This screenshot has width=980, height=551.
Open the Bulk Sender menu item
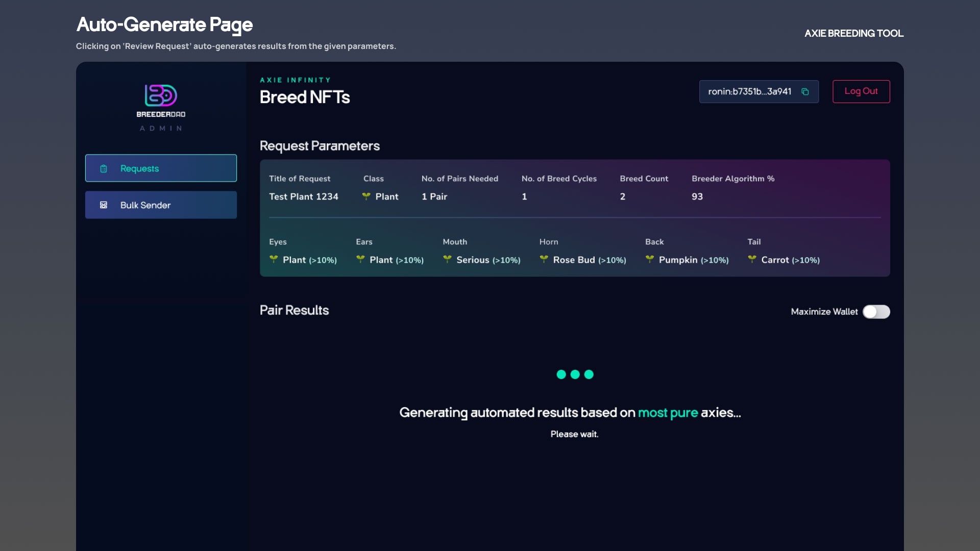161,205
